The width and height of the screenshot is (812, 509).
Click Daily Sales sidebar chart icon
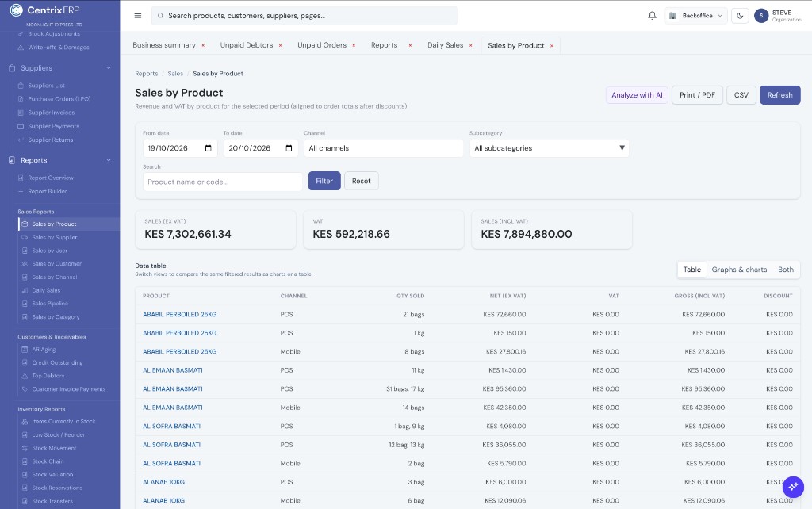25,290
